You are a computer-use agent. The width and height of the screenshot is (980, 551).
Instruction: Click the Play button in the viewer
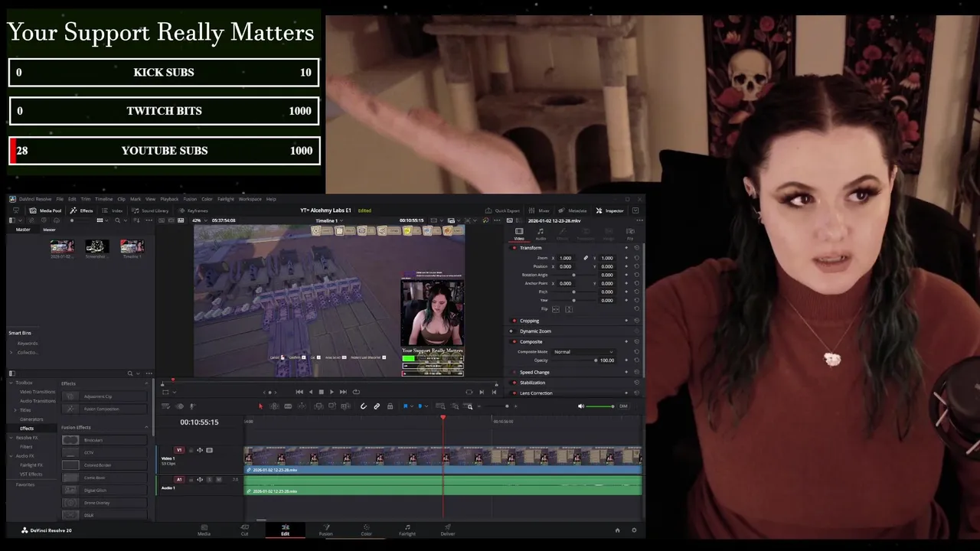click(332, 392)
